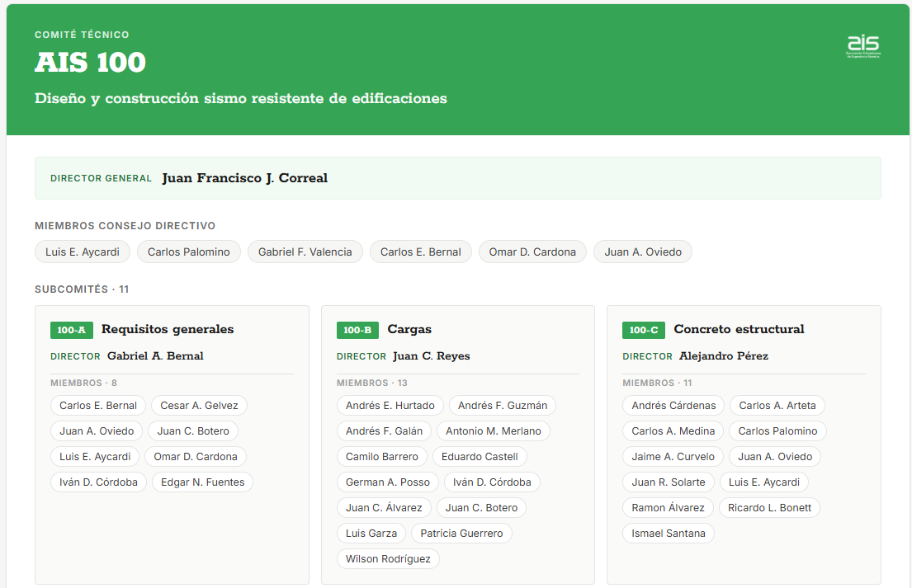
Task: Open the Concreto estructural subcommittee title
Action: point(739,329)
